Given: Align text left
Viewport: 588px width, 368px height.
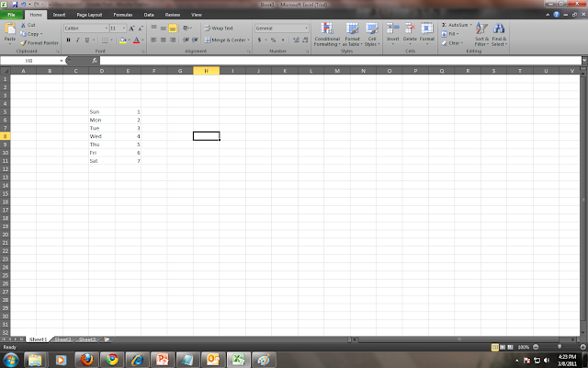Looking at the screenshot, I should 153,40.
